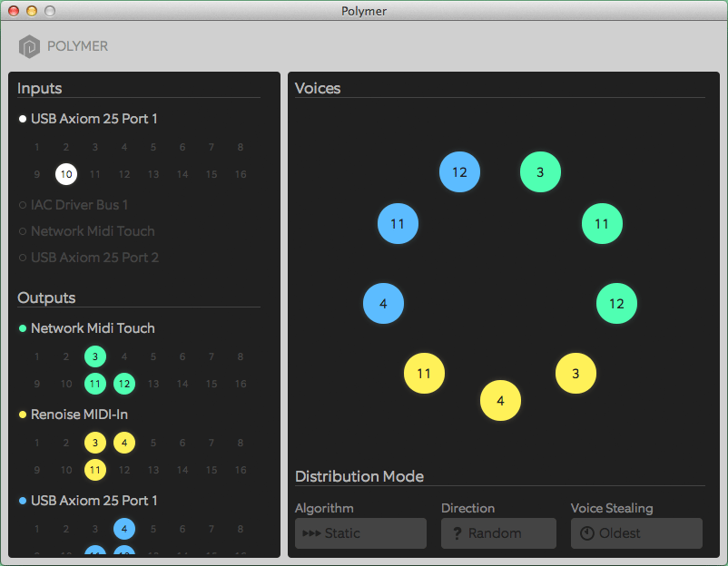Disable channel 11 on Network Midi Touch output

[95, 384]
